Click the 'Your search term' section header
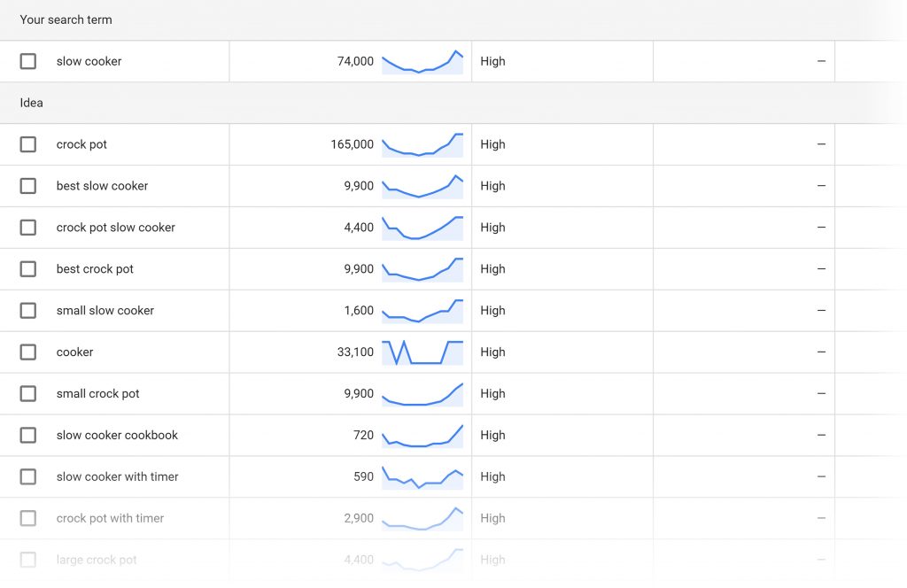Screen dimensions: 907x588 (x=66, y=19)
